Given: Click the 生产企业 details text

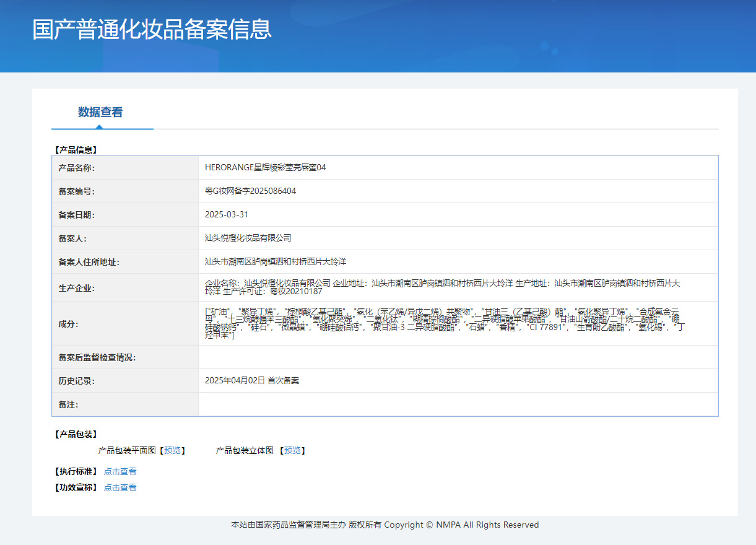Looking at the screenshot, I should 442,287.
